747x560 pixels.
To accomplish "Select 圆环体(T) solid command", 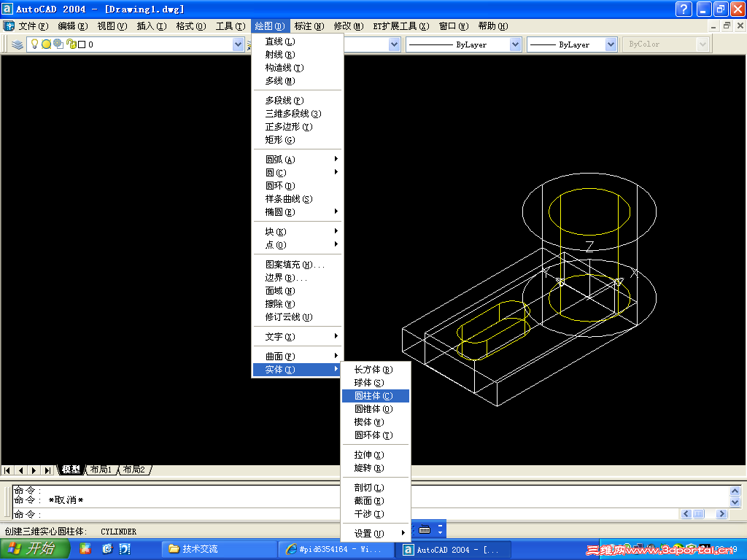I will click(376, 435).
